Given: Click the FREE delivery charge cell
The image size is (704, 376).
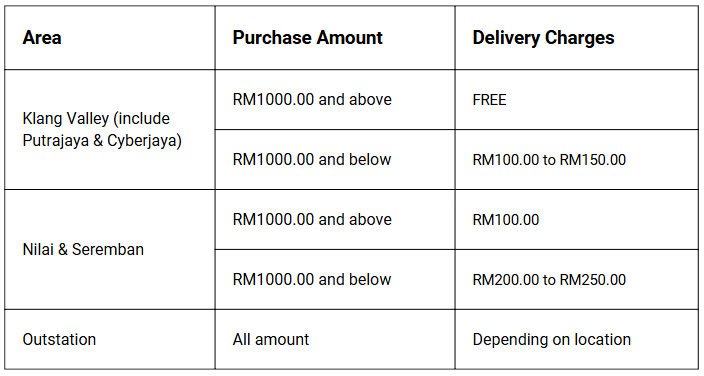Looking at the screenshot, I should [576, 99].
